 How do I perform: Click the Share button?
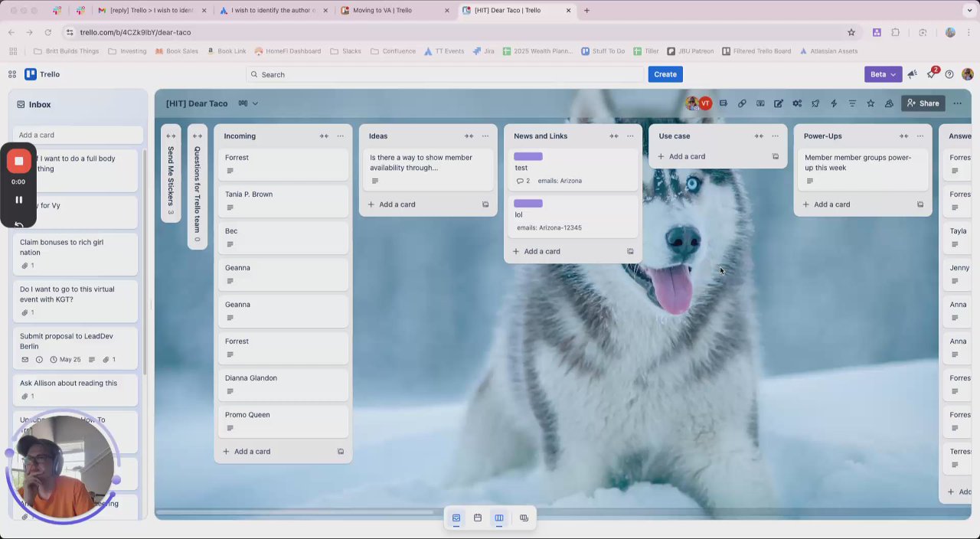pos(923,103)
